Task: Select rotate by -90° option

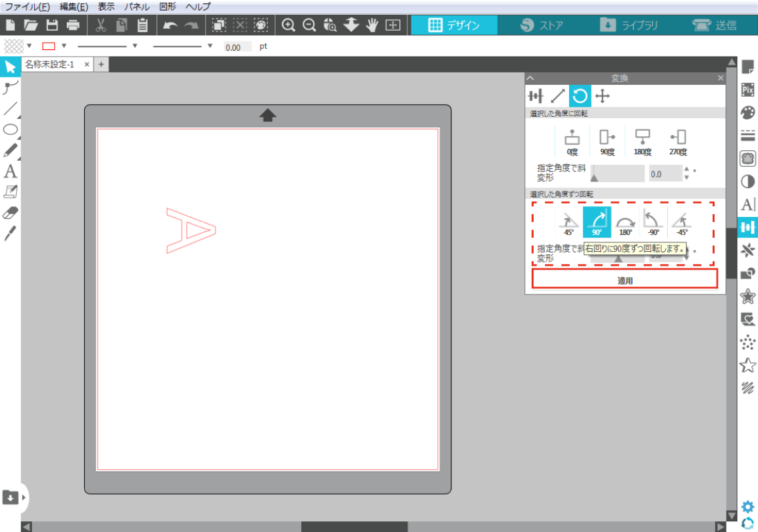Action: (x=652, y=222)
